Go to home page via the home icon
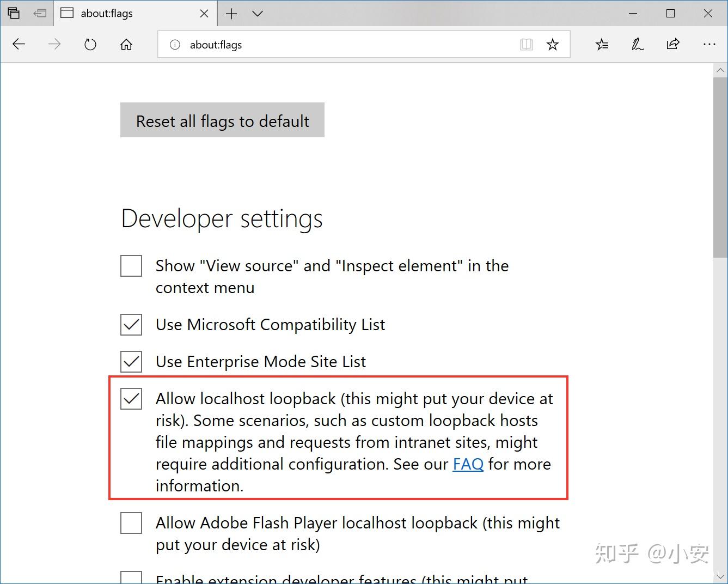This screenshot has height=584, width=728. click(126, 44)
